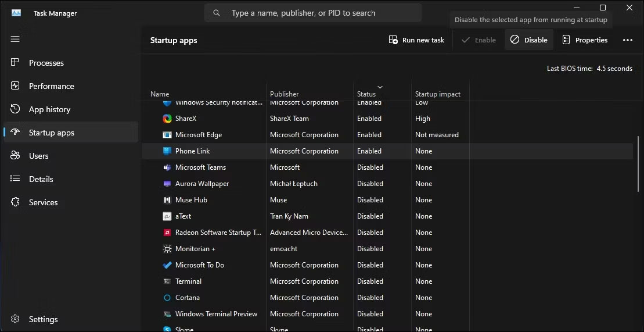This screenshot has width=644, height=332.
Task: Open the Processes tab
Action: pyautogui.click(x=46, y=63)
